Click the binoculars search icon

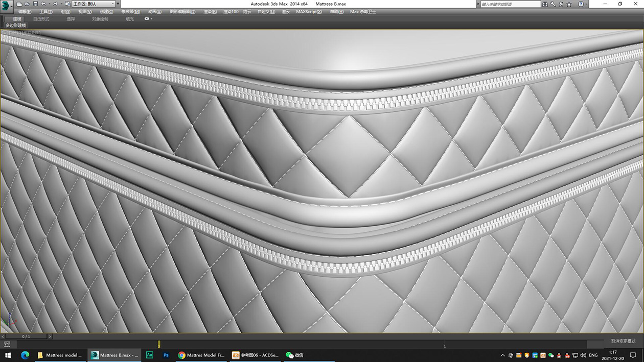545,4
